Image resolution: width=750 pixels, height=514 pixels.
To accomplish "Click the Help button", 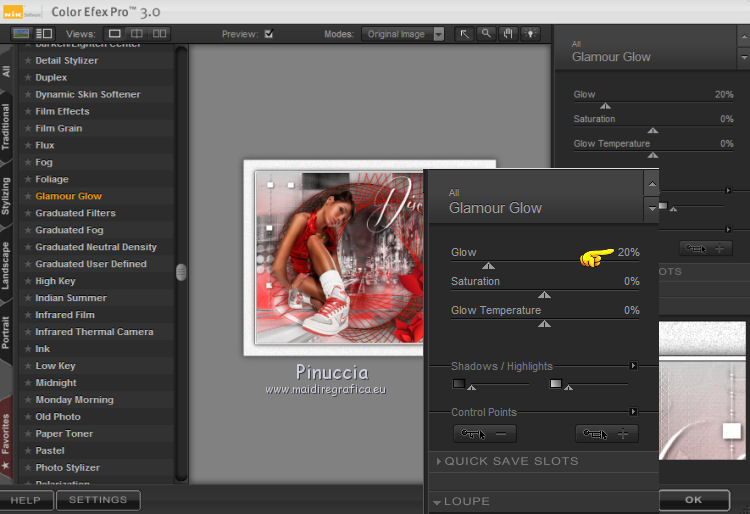I will tap(26, 500).
